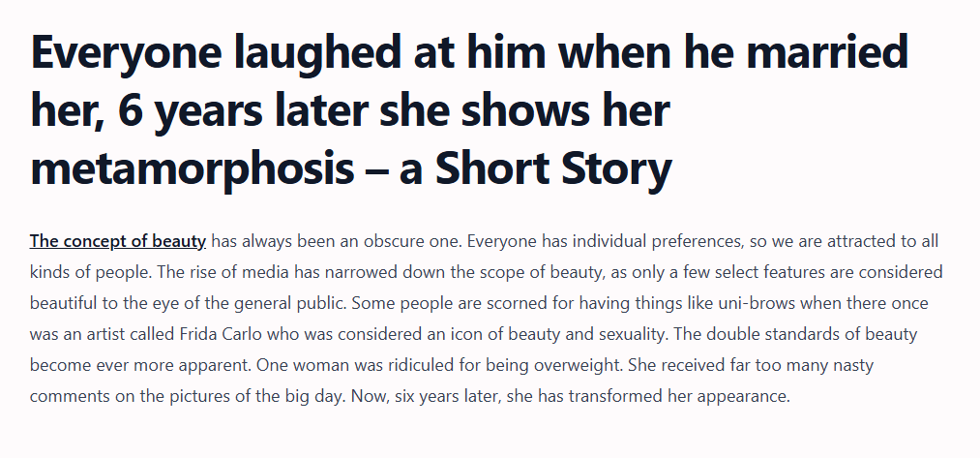Image resolution: width=980 pixels, height=458 pixels.
Task: Click the word 'metamorphosis' in the headline
Action: [x=192, y=169]
